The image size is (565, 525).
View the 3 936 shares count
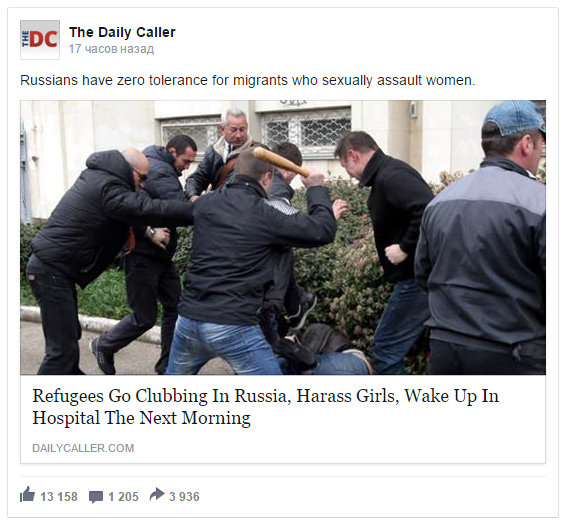(184, 497)
